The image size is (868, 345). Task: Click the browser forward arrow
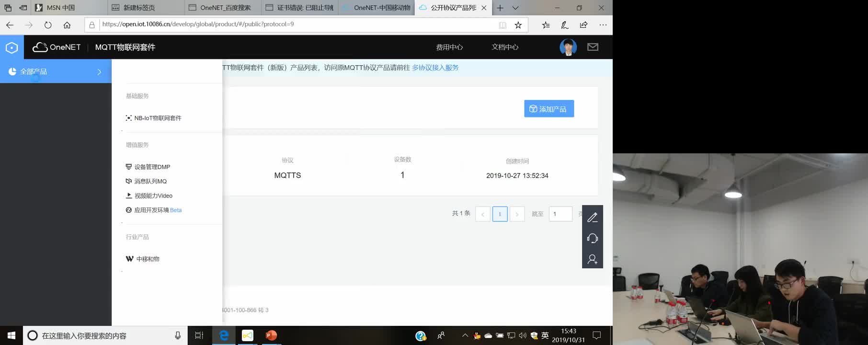click(x=29, y=25)
